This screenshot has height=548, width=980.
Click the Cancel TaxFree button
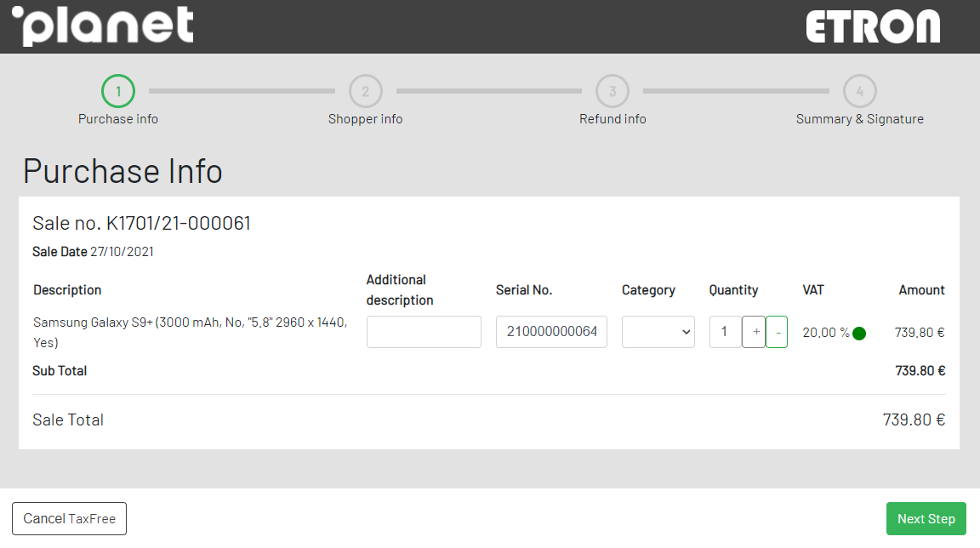click(70, 518)
